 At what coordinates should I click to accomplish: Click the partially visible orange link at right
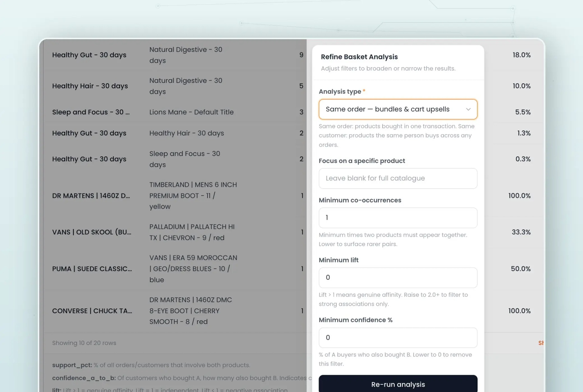coord(541,343)
